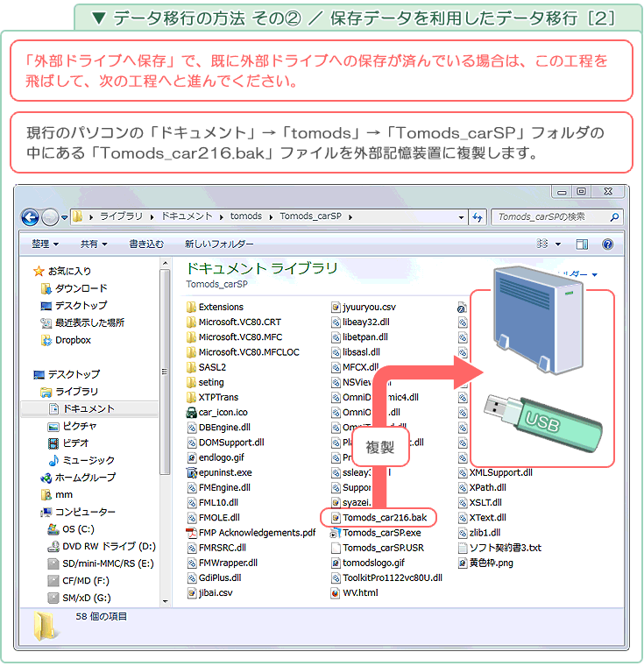The width and height of the screenshot is (644, 666).
Task: Select FMP Acknowledgements.pdf file
Action: pos(251,533)
